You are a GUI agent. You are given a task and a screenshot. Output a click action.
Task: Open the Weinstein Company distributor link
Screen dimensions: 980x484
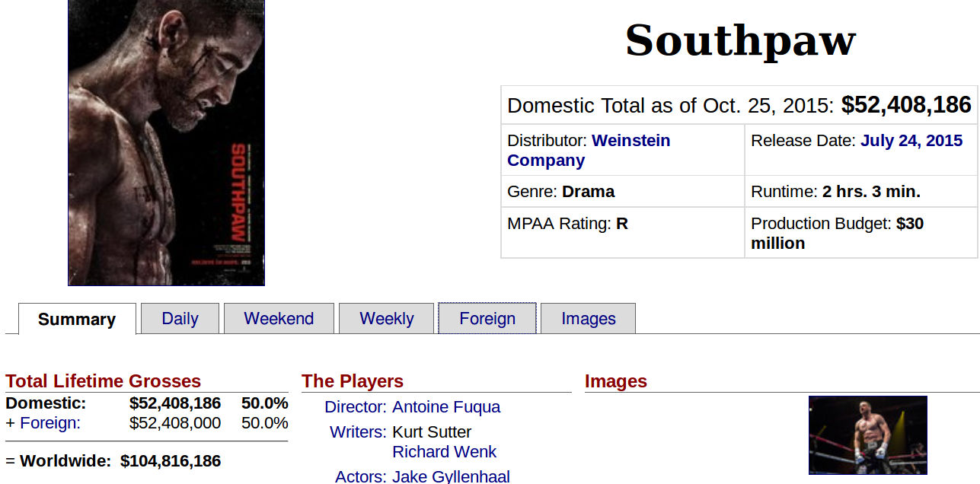[x=589, y=151]
